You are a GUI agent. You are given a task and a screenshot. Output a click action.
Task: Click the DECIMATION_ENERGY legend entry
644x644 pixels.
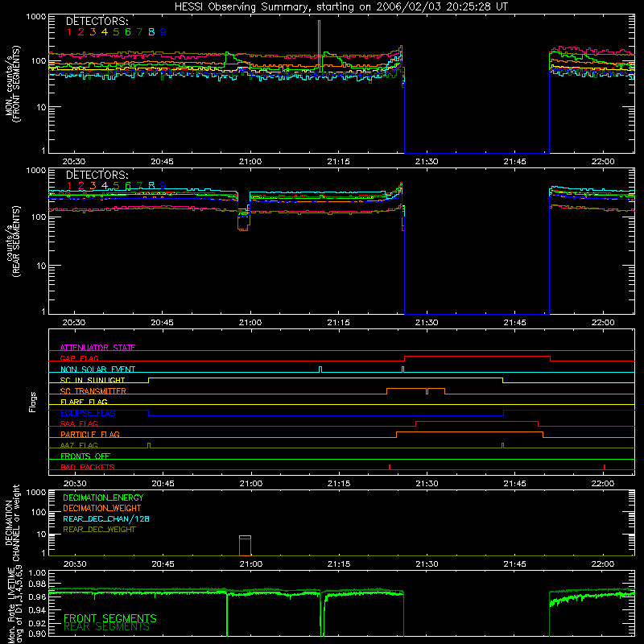point(103,497)
